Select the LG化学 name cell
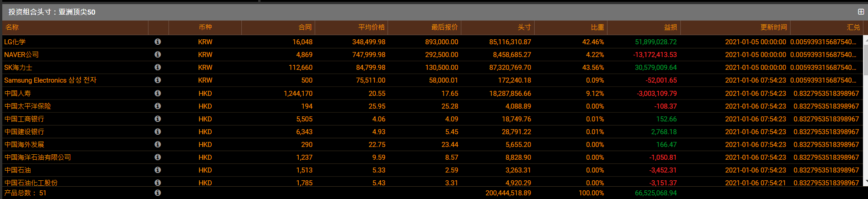This screenshot has height=199, width=868. [x=15, y=42]
